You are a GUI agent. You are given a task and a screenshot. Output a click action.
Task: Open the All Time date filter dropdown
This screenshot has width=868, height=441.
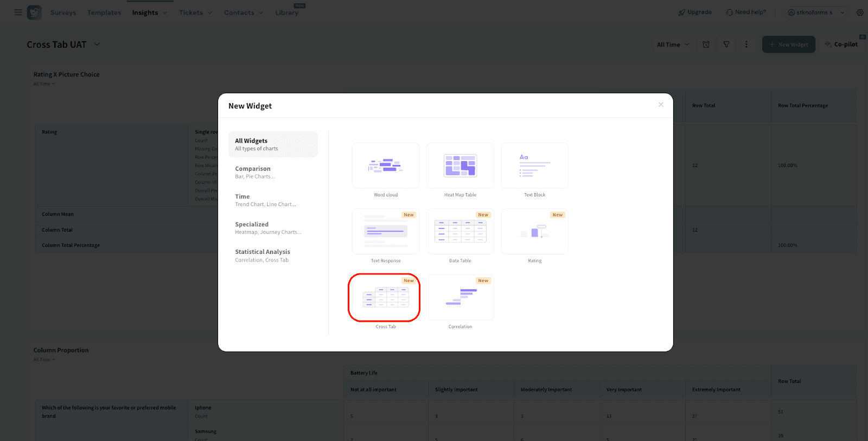coord(673,44)
